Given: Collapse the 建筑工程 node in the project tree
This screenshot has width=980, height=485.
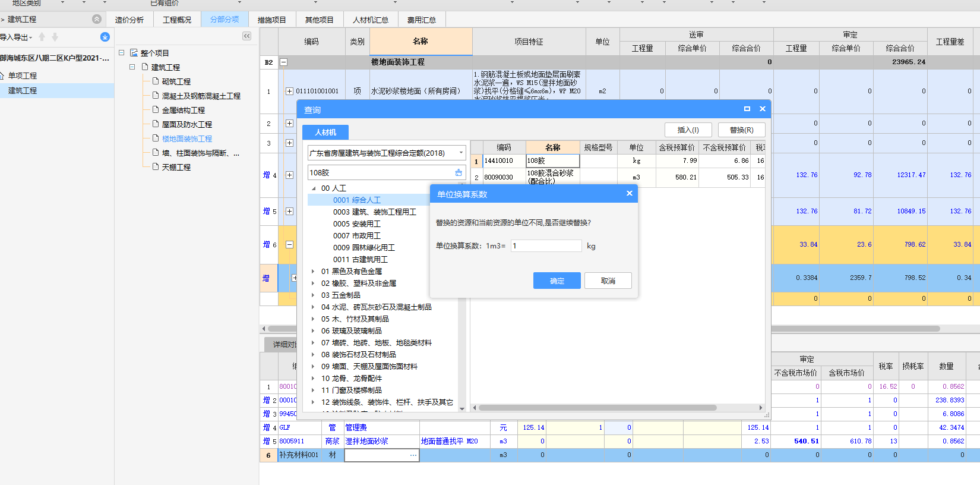Looking at the screenshot, I should tap(132, 67).
